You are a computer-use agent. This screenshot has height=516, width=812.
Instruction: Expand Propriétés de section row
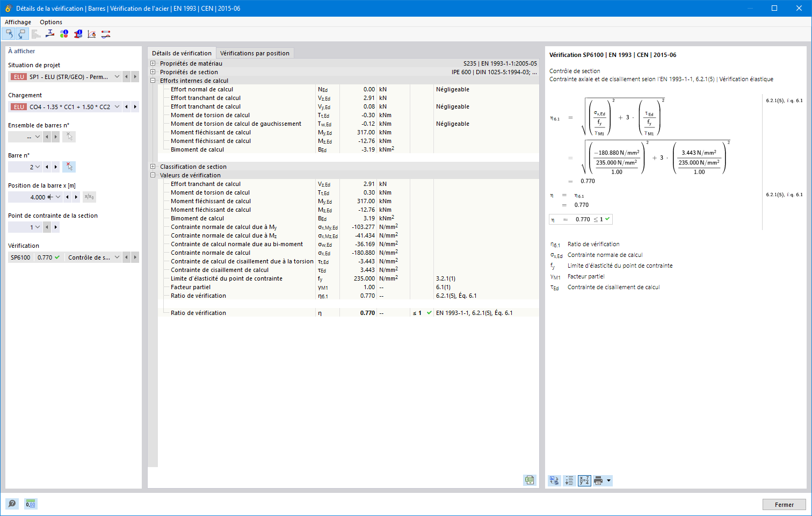(153, 72)
